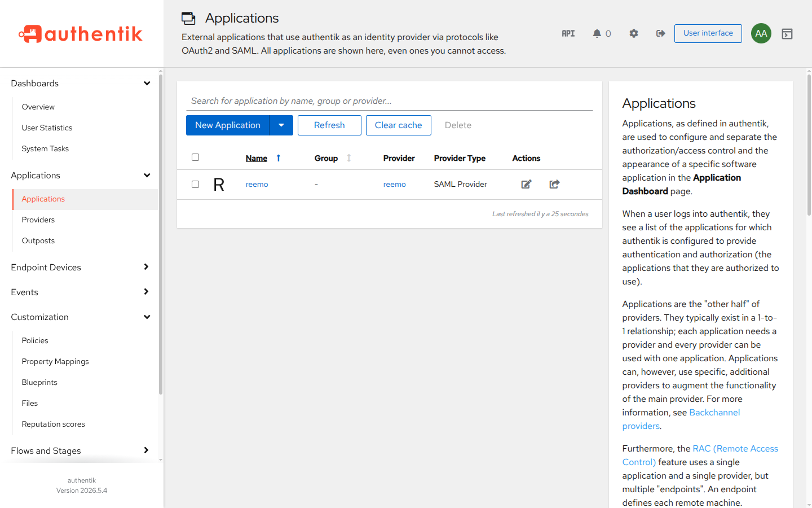The height and width of the screenshot is (508, 812).
Task: Open the Providers page
Action: (38, 220)
